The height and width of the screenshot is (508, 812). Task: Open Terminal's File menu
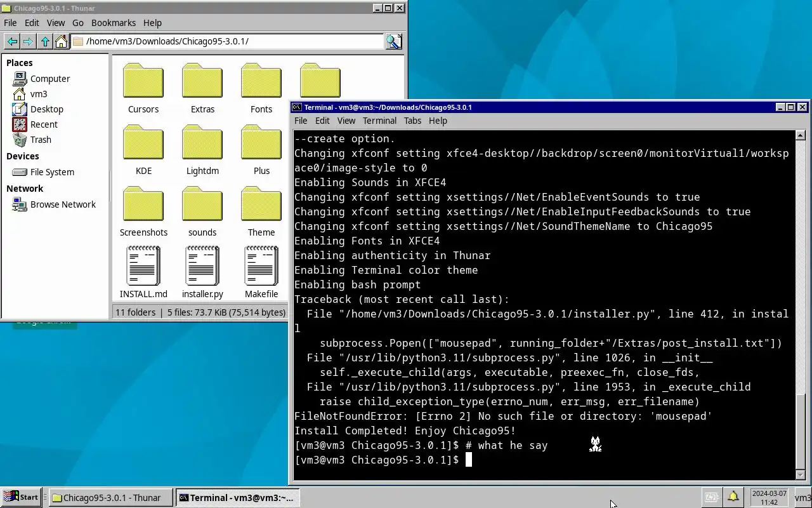tap(301, 121)
